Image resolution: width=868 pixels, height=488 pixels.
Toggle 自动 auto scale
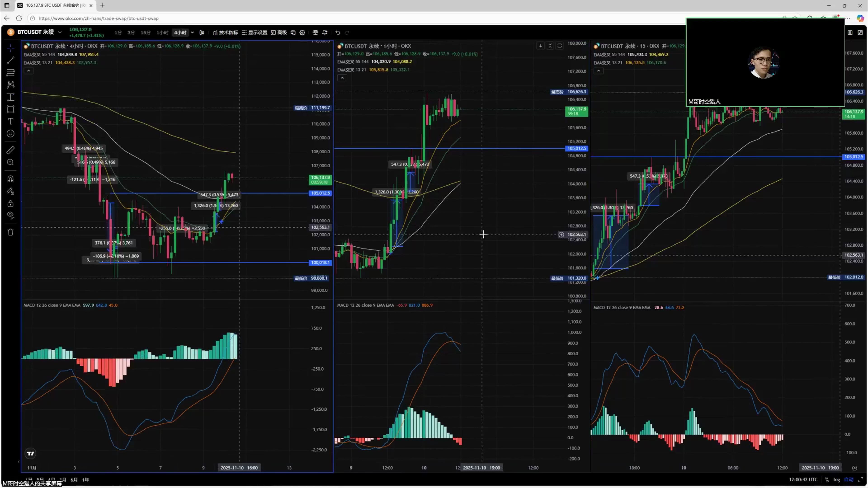click(x=849, y=480)
